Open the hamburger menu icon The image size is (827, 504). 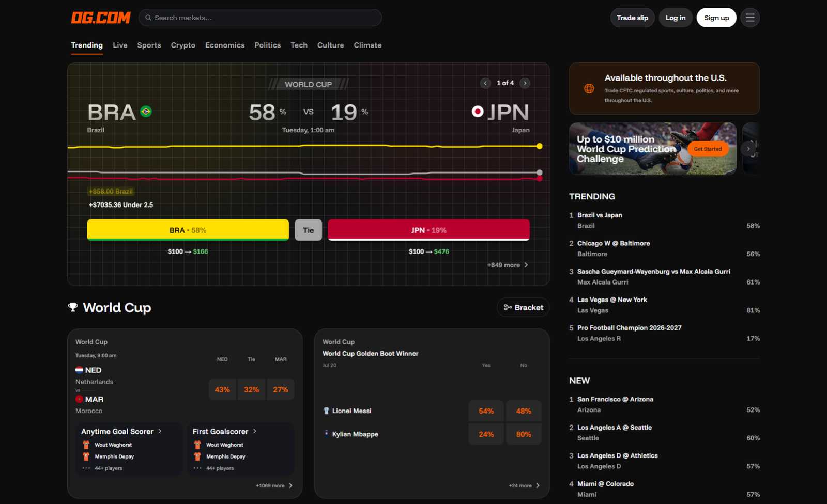click(750, 18)
